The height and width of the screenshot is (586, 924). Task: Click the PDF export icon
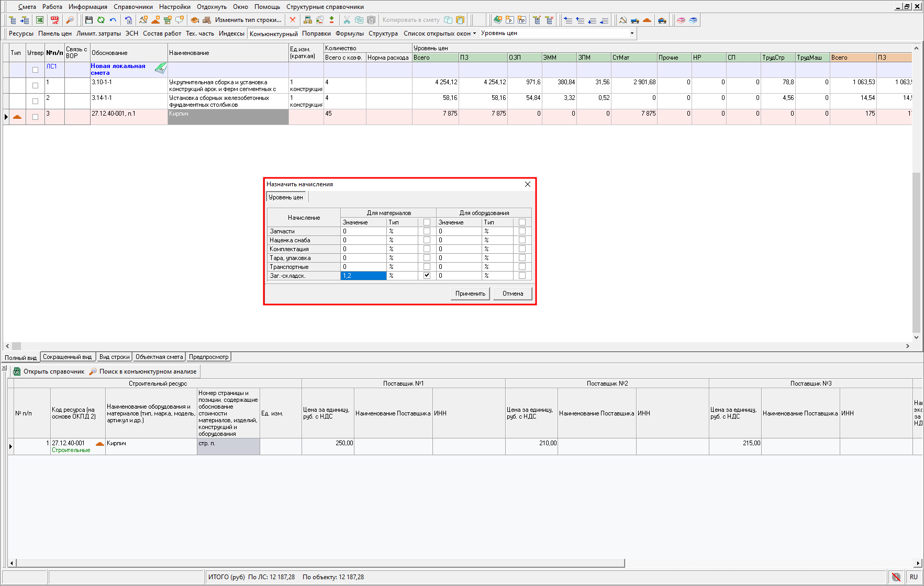(55, 20)
